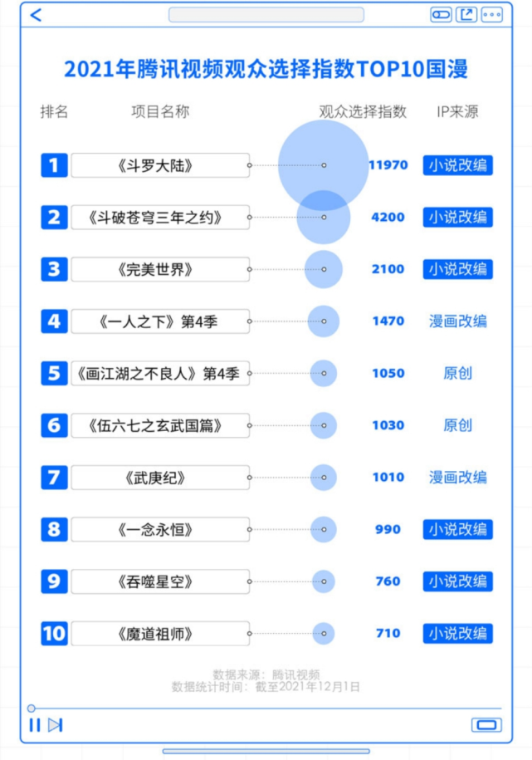Click the largest bubble showing 11970

[x=323, y=165]
